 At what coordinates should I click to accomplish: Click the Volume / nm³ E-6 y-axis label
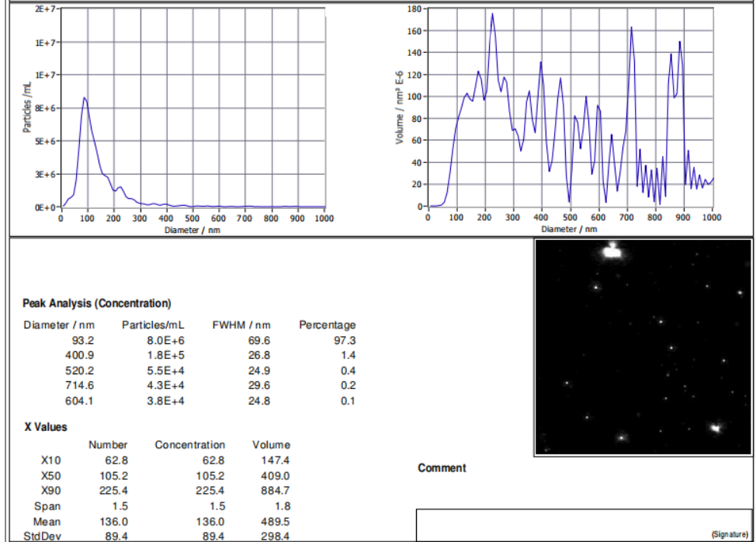pyautogui.click(x=400, y=105)
